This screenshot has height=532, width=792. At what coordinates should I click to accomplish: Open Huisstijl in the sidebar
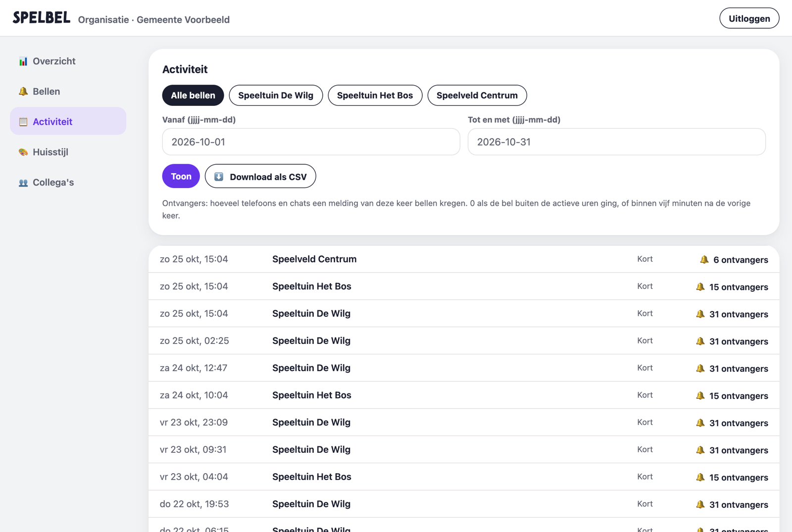68,152
